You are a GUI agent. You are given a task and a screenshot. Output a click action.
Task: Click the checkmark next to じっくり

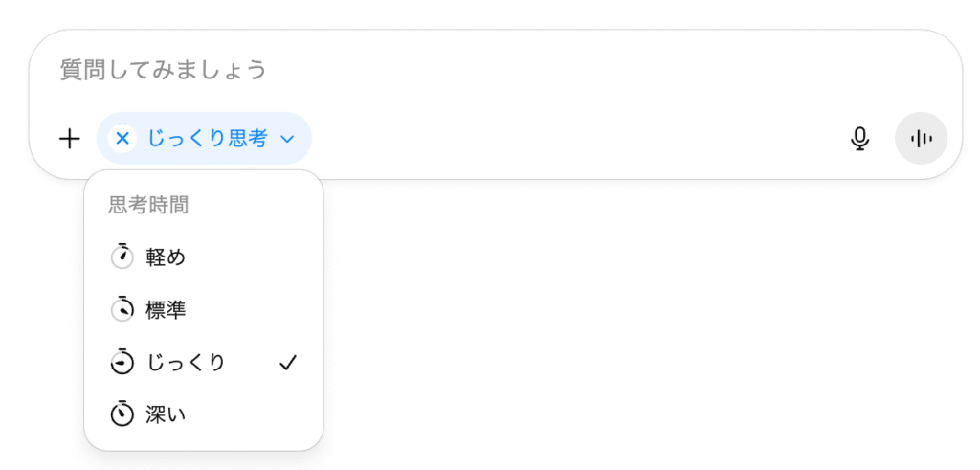tap(288, 363)
